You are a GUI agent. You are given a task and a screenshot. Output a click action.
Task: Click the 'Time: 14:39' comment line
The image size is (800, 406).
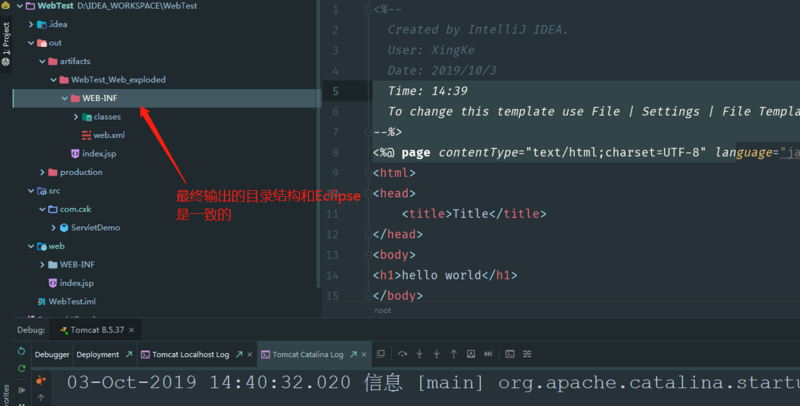pos(428,91)
